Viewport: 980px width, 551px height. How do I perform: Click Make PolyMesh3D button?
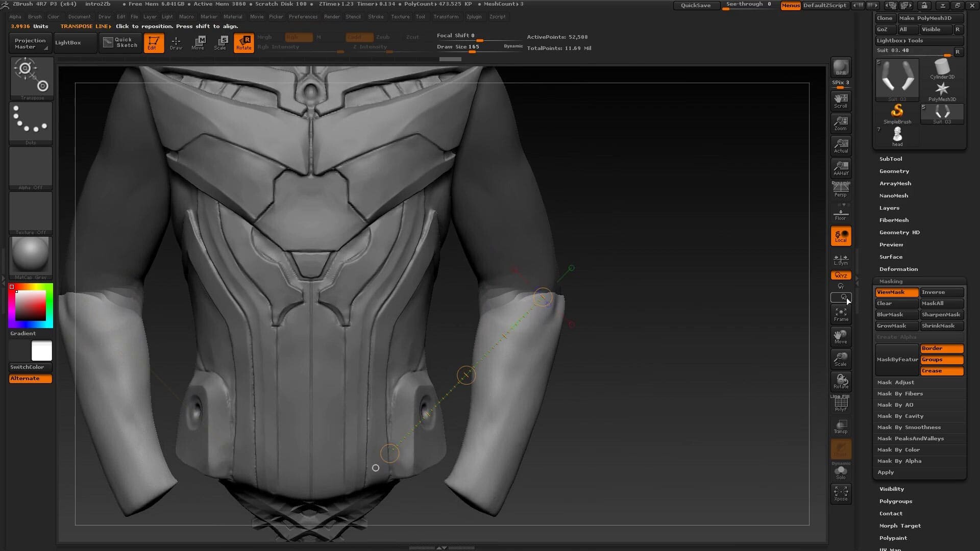tap(930, 18)
